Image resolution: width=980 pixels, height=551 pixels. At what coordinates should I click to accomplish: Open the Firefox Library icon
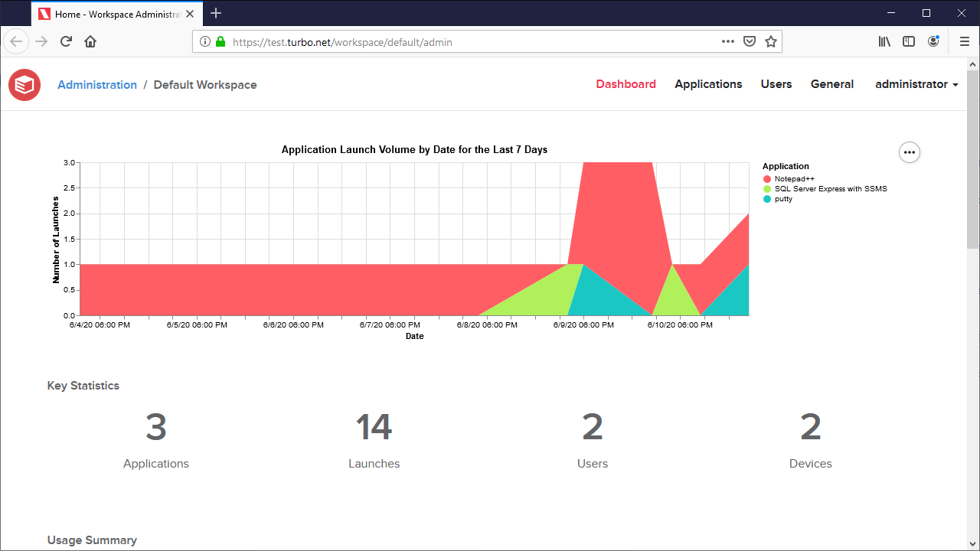click(884, 41)
